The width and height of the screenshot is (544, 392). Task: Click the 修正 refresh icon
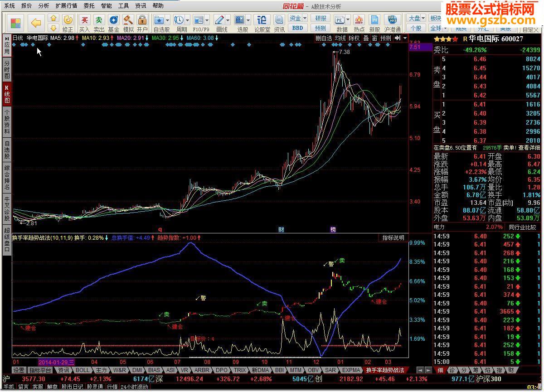click(x=68, y=20)
